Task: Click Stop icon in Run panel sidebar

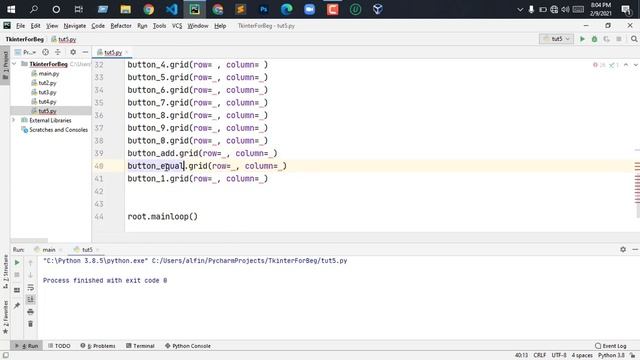Action: coord(17,275)
